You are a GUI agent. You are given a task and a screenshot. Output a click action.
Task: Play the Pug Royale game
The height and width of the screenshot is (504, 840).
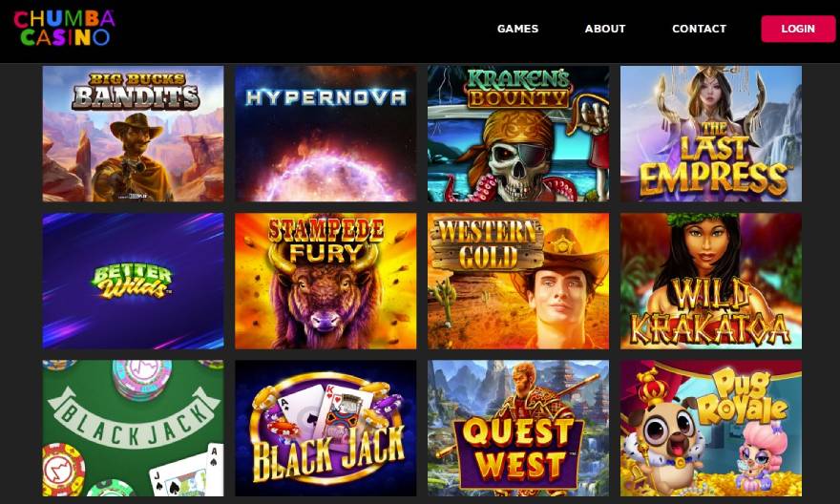pyautogui.click(x=711, y=428)
